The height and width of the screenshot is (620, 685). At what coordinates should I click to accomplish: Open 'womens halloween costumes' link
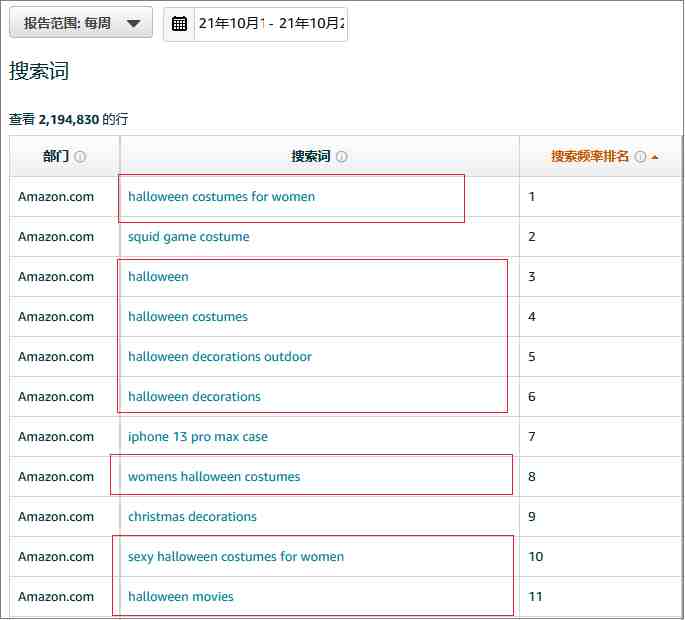coord(214,477)
